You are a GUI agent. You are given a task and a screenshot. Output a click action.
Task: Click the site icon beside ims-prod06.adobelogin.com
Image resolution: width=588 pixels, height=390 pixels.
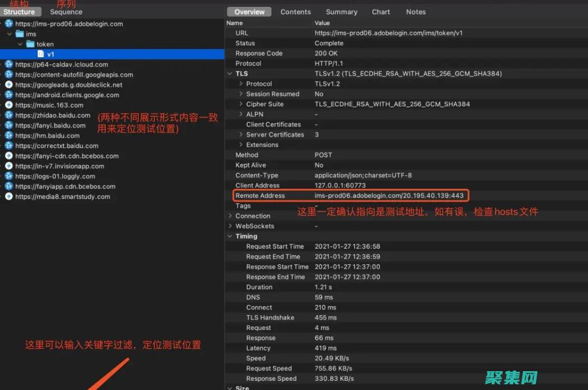click(x=7, y=23)
